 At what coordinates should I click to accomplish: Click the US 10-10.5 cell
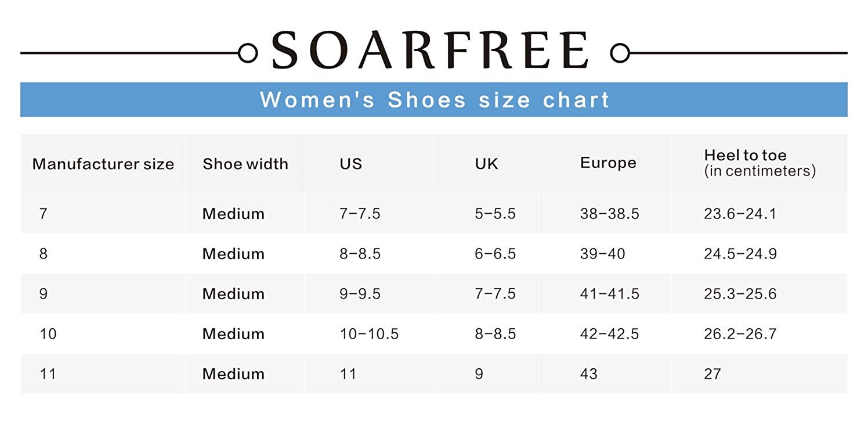(x=370, y=334)
